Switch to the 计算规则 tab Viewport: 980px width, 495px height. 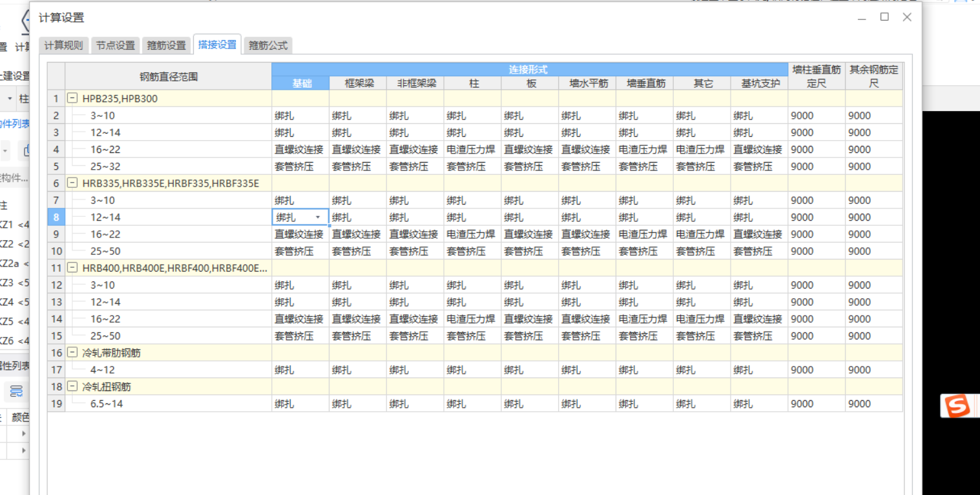(x=63, y=45)
